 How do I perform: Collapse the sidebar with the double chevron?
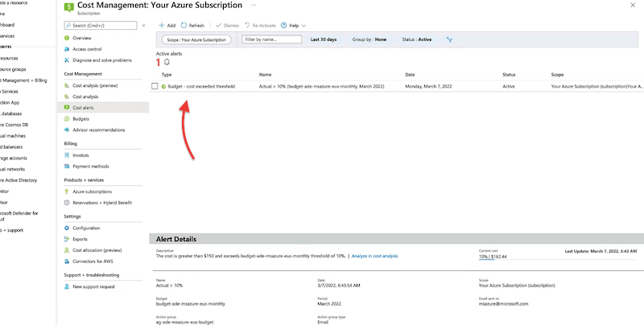[143, 26]
